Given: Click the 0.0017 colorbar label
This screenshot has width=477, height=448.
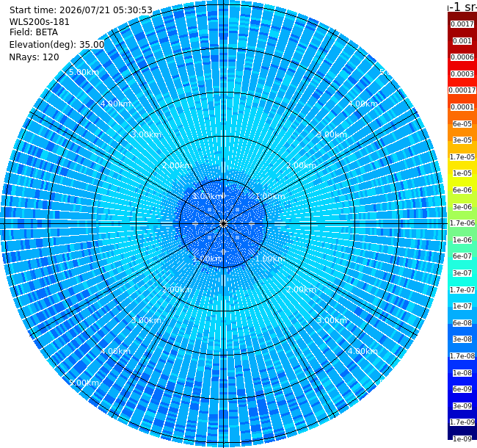Looking at the screenshot, I should pos(462,24).
